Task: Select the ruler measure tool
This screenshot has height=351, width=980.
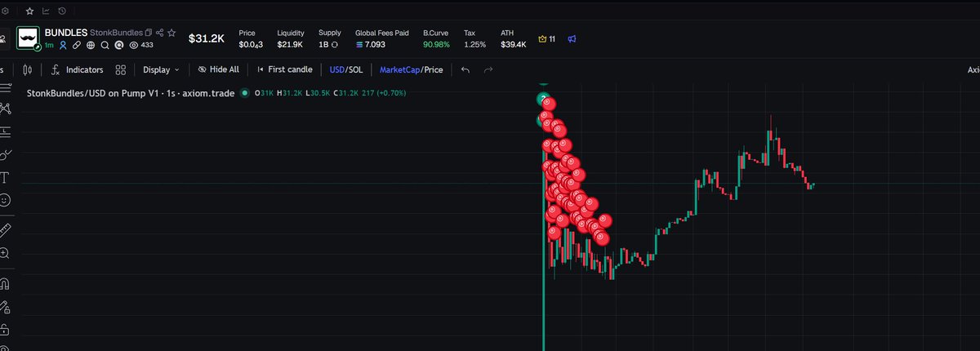Action: coord(5,229)
